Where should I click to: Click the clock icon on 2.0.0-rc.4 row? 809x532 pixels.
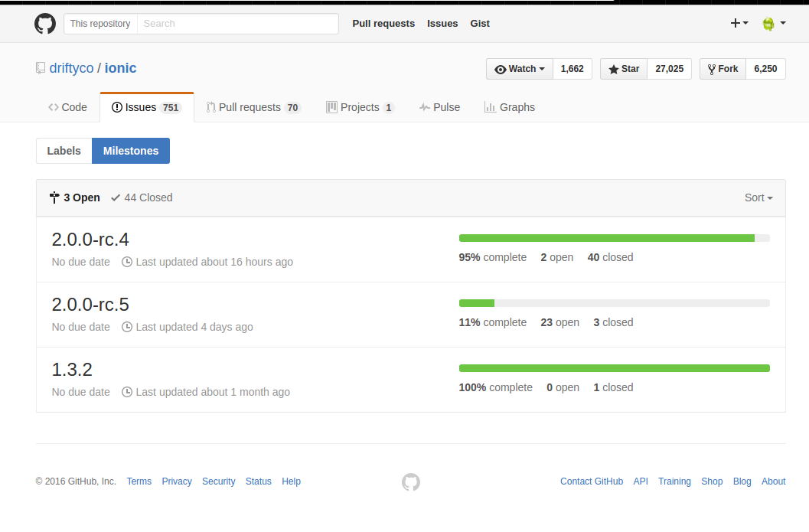coord(127,262)
